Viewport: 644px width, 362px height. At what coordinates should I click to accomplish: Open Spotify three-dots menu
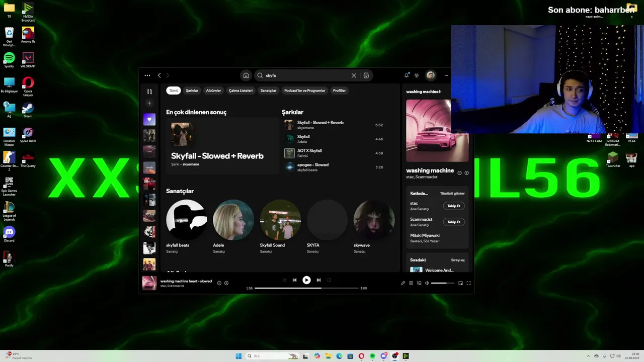tap(147, 75)
